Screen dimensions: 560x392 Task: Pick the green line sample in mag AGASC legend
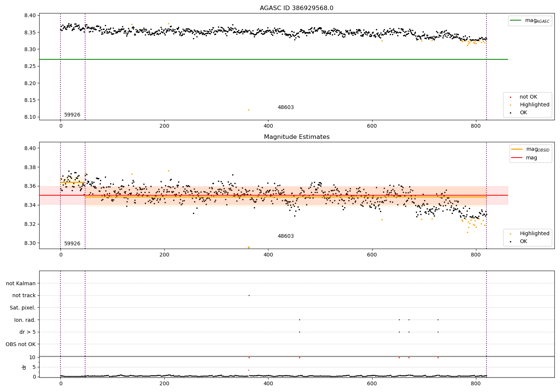[516, 21]
